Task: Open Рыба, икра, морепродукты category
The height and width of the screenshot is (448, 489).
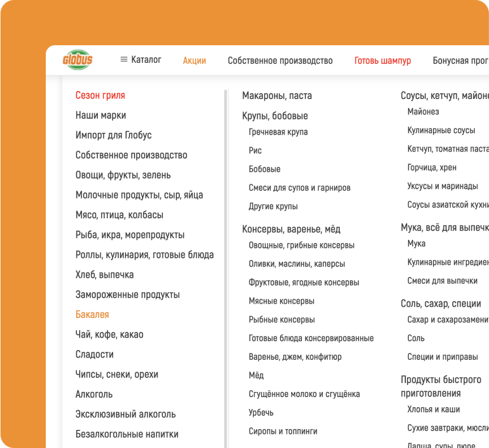Action: (x=129, y=235)
